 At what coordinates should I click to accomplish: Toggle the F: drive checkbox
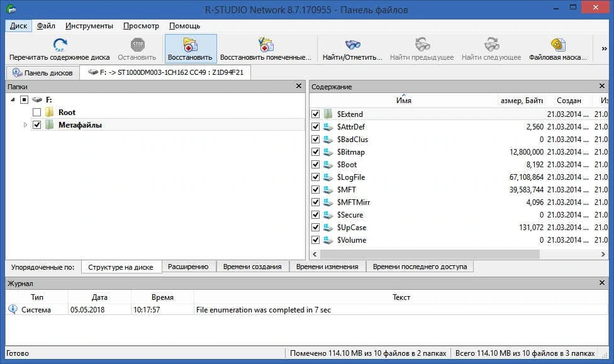point(25,100)
